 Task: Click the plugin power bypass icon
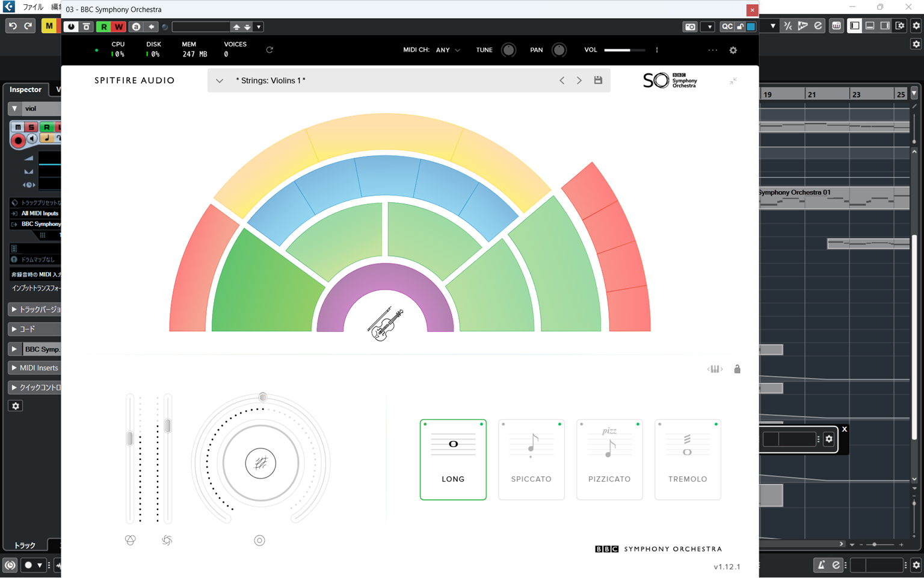click(71, 26)
